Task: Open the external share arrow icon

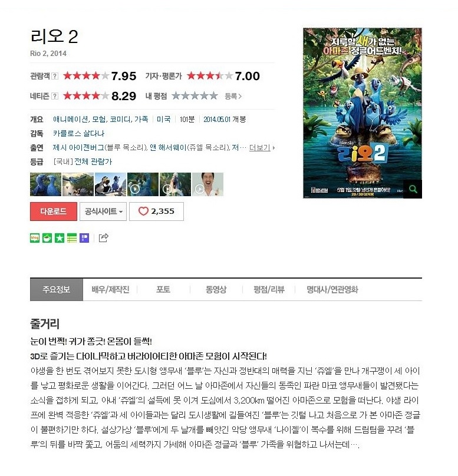Action: coord(104,237)
